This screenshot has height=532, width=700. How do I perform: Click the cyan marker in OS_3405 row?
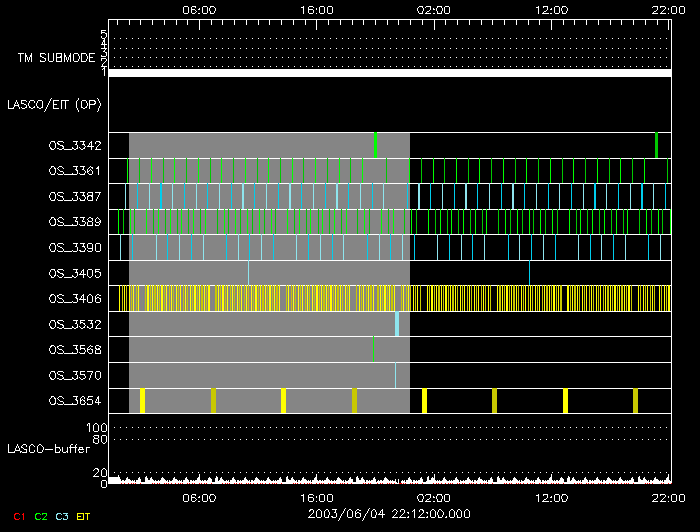point(248,272)
